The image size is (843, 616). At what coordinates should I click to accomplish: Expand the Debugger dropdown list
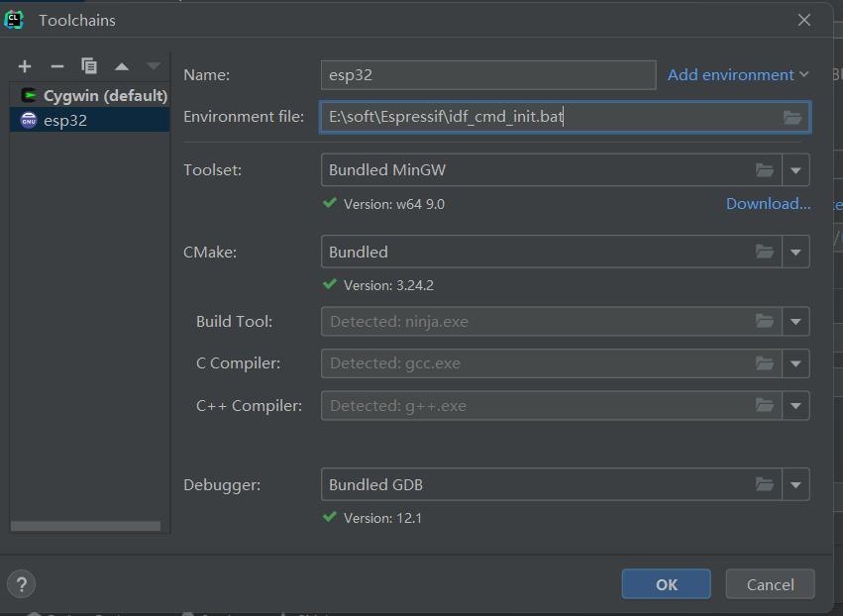coord(795,484)
